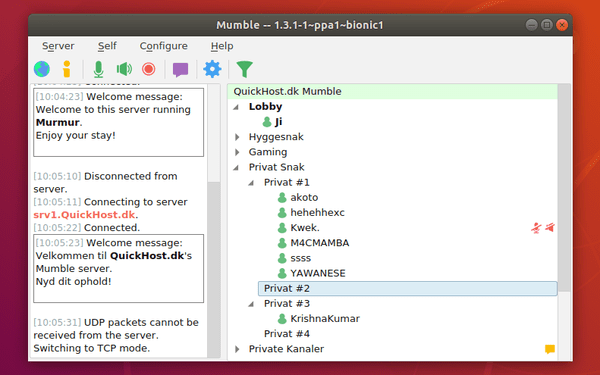Select the Private Kanaler channel
The width and height of the screenshot is (600, 375).
[286, 349]
